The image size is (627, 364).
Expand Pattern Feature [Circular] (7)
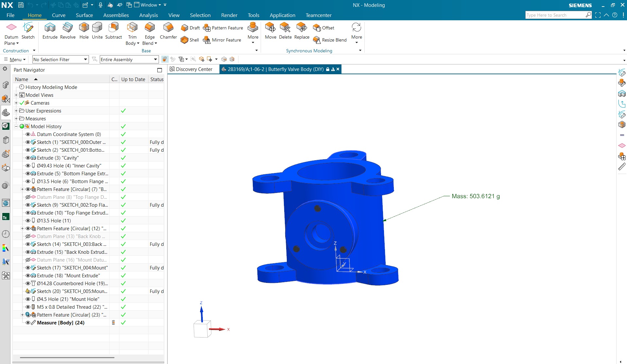tap(22, 189)
